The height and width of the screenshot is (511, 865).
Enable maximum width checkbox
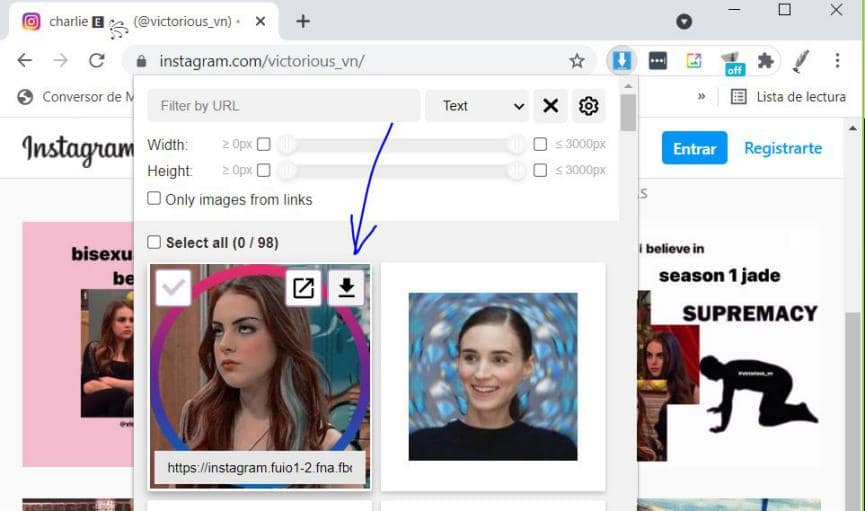(x=540, y=144)
